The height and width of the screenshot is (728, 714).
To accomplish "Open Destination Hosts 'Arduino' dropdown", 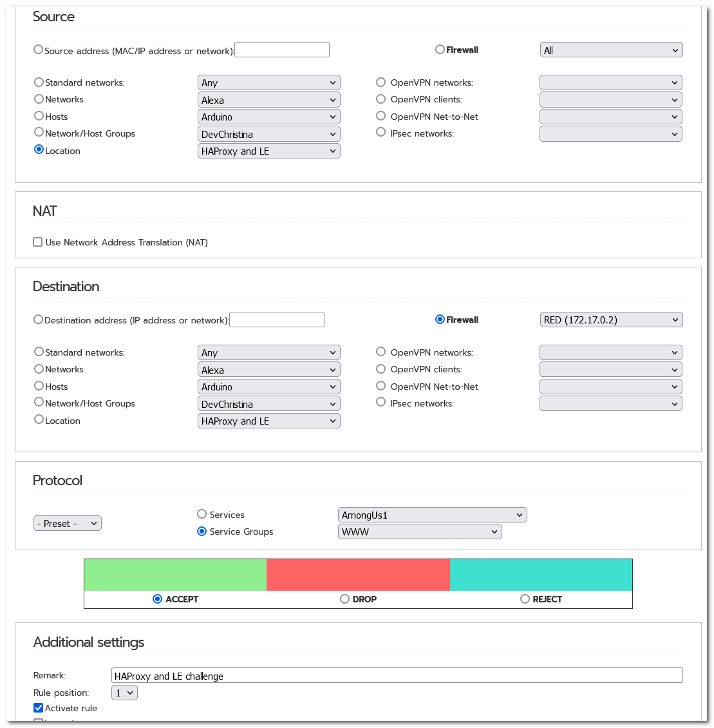I will [268, 387].
